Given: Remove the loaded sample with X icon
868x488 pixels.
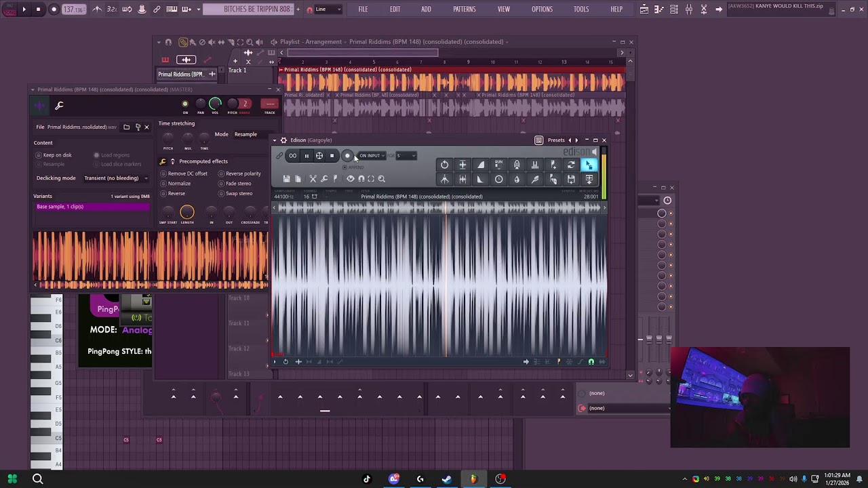Looking at the screenshot, I should tap(146, 127).
